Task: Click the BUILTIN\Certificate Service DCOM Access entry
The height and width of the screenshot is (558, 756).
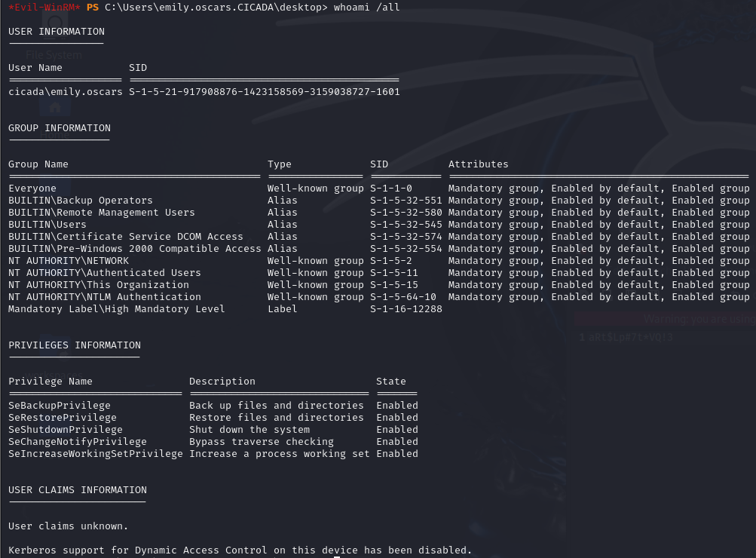Action: (126, 237)
